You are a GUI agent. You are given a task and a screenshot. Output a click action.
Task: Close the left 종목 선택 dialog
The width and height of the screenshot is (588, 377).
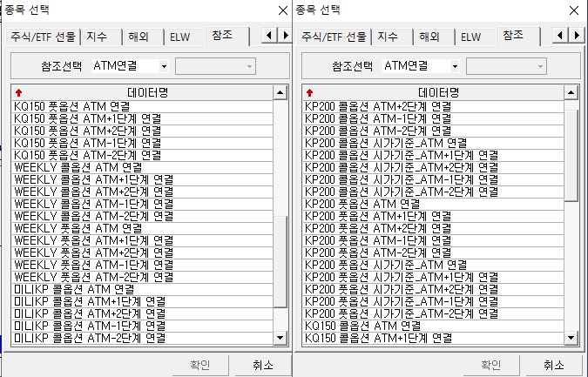tap(281, 10)
